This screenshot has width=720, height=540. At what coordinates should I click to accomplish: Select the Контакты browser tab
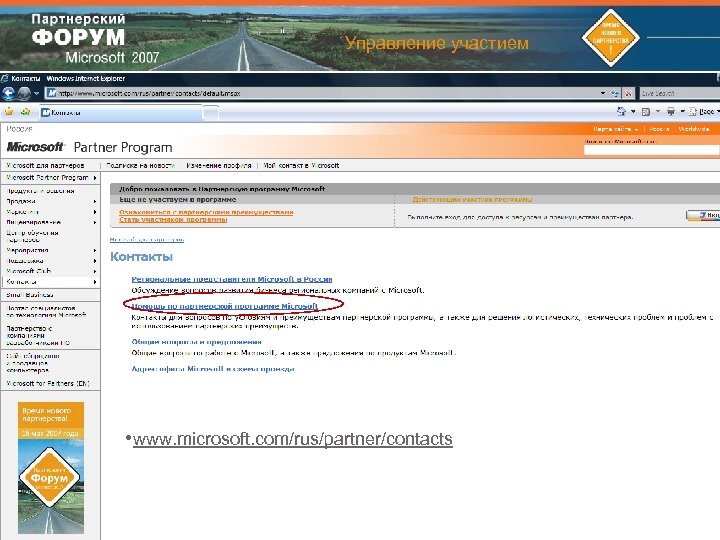click(121, 112)
